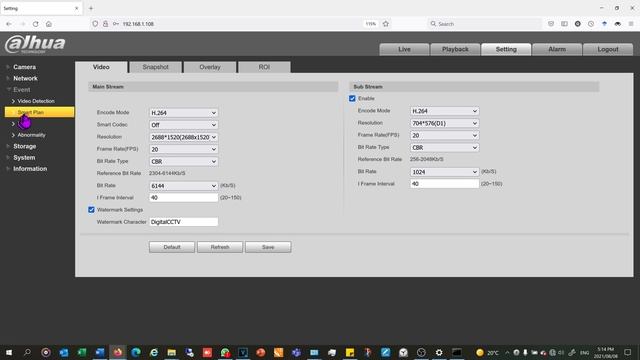This screenshot has width=640, height=360.
Task: Switch to the Playback tab
Action: point(455,49)
